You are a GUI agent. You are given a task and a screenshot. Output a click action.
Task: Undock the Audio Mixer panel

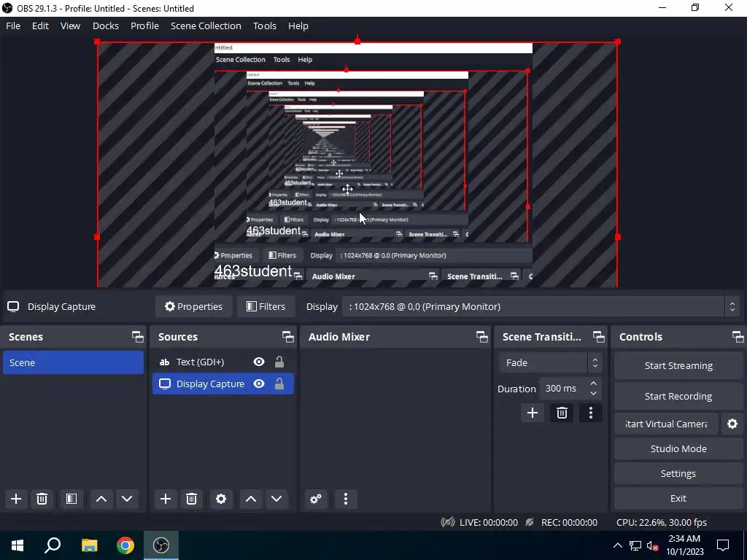481,337
